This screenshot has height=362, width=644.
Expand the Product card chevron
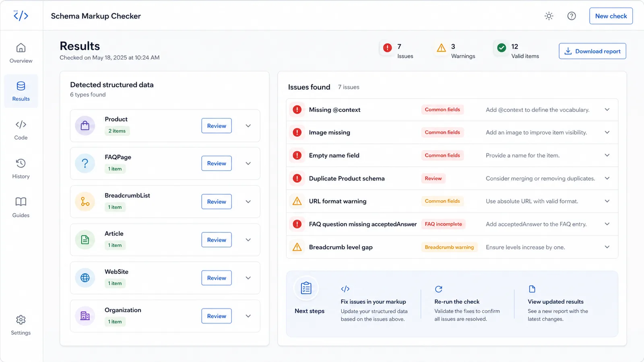pos(248,126)
